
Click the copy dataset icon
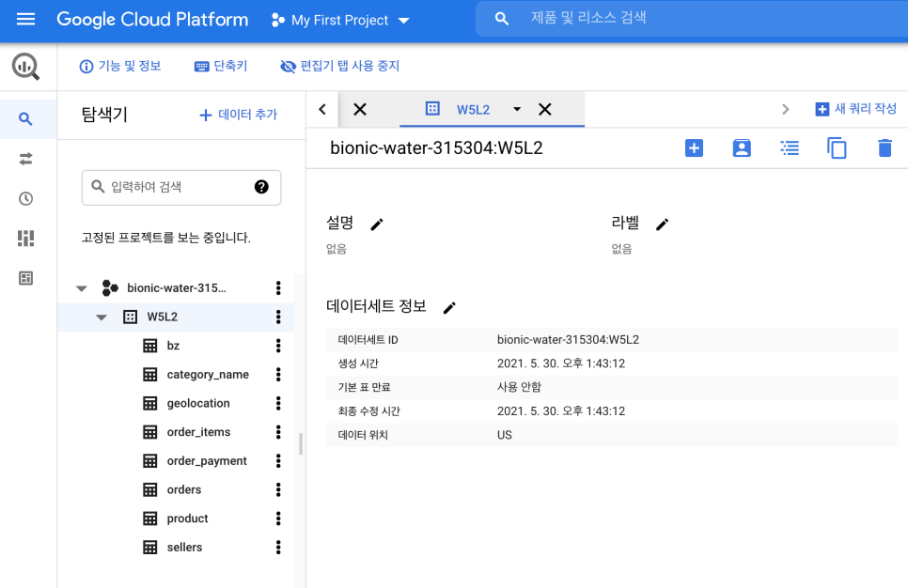[x=837, y=148]
